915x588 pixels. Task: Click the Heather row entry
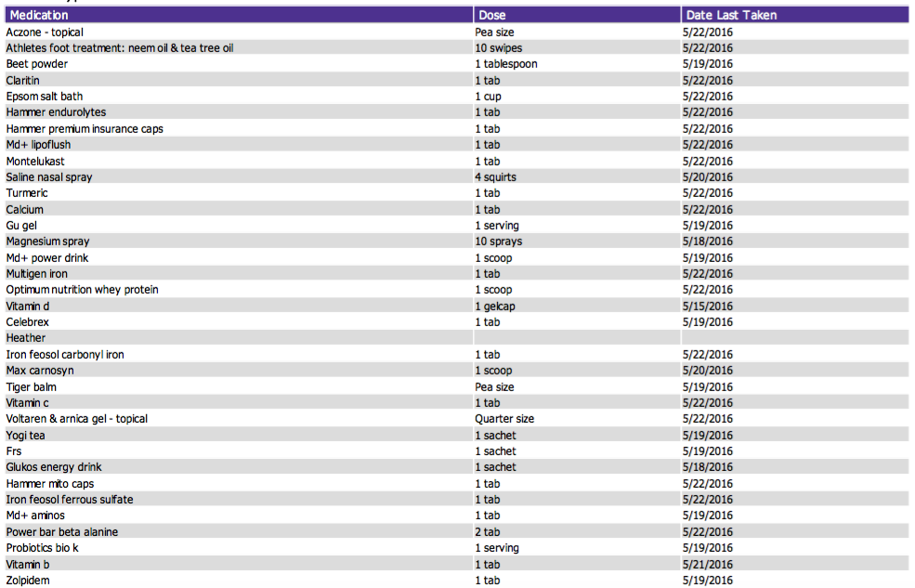(26, 338)
